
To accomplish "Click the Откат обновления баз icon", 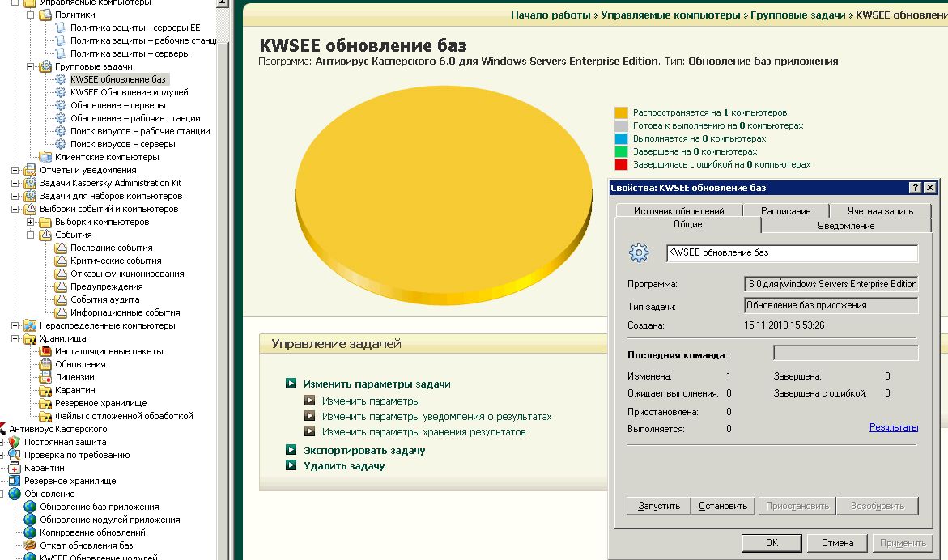I will coord(30,545).
